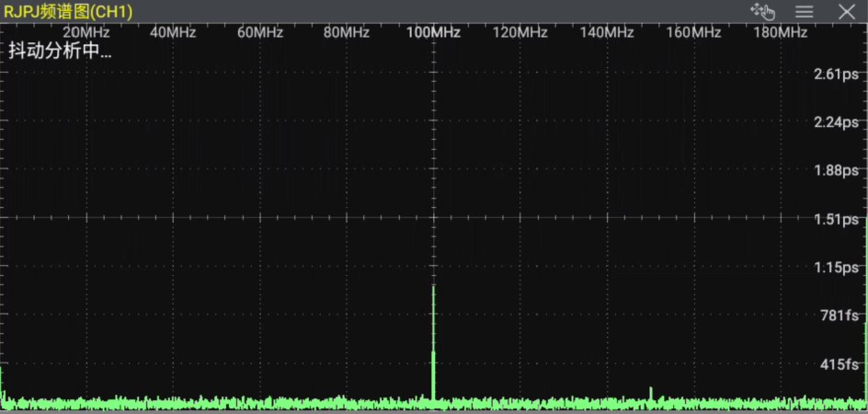Click the 160MHz frequency axis label
This screenshot has height=414, width=868.
click(x=693, y=33)
